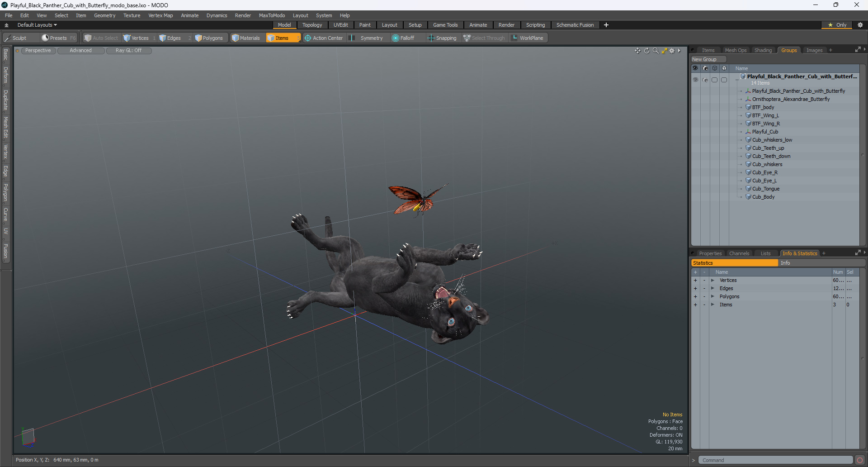Screen dimensions: 868x467
Task: Open Action Center options
Action: tap(324, 38)
